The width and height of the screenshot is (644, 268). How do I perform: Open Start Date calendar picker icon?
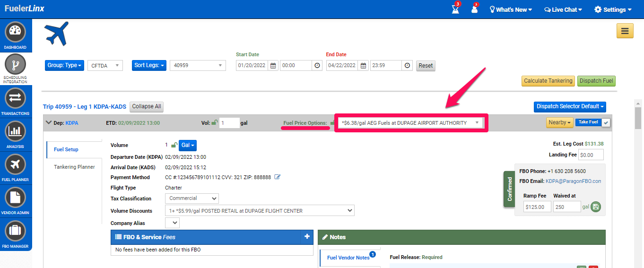pos(273,66)
